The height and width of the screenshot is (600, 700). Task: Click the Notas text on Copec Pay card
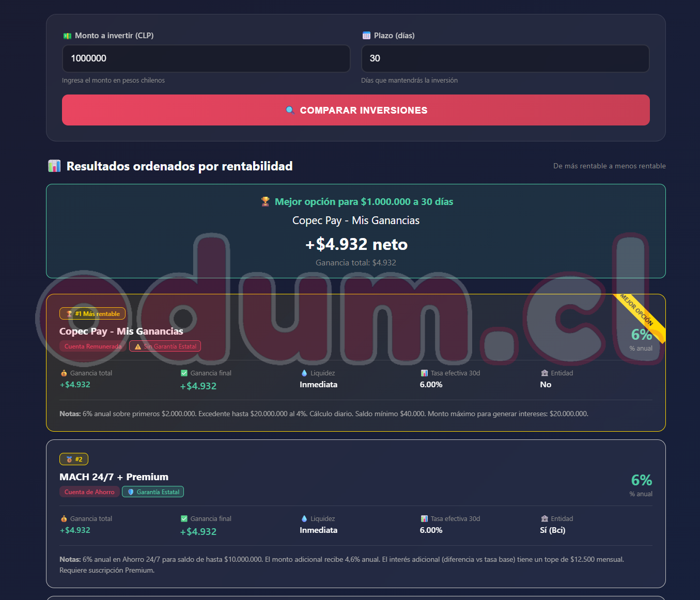(324, 414)
